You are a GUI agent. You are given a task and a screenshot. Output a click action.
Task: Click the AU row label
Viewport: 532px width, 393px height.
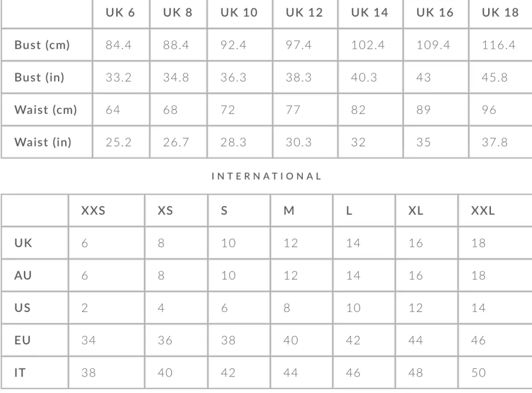click(23, 275)
